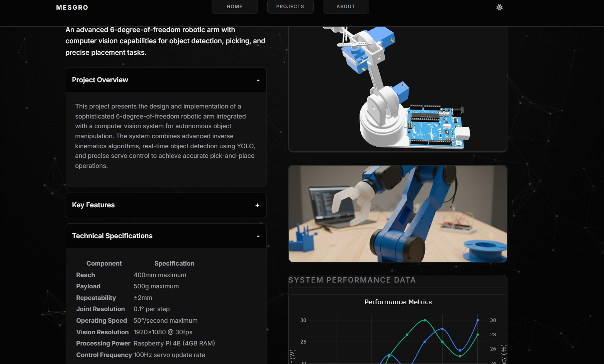Collapse Project Overview using the minus icon
The height and width of the screenshot is (364, 604).
tap(258, 80)
